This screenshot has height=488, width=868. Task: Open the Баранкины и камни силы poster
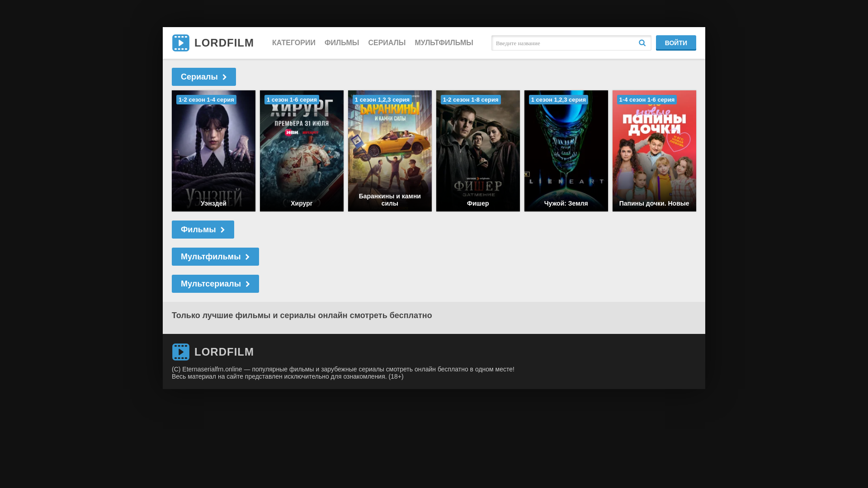[x=390, y=151]
